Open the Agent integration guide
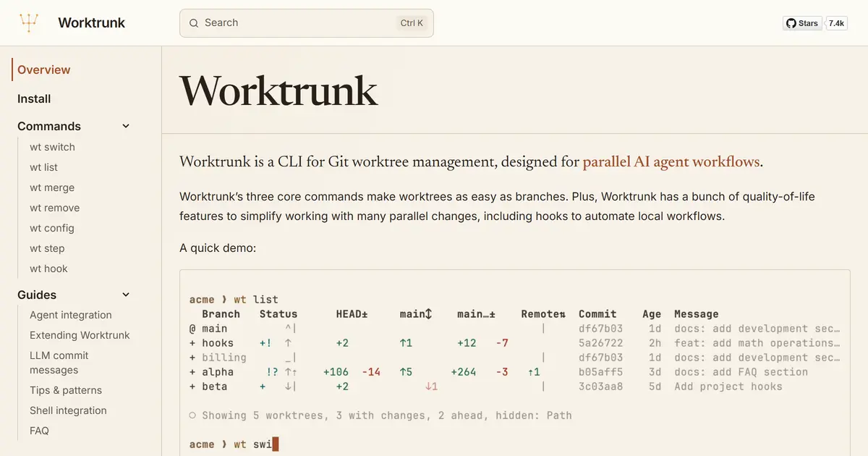Viewport: 868px width, 456px height. (71, 315)
